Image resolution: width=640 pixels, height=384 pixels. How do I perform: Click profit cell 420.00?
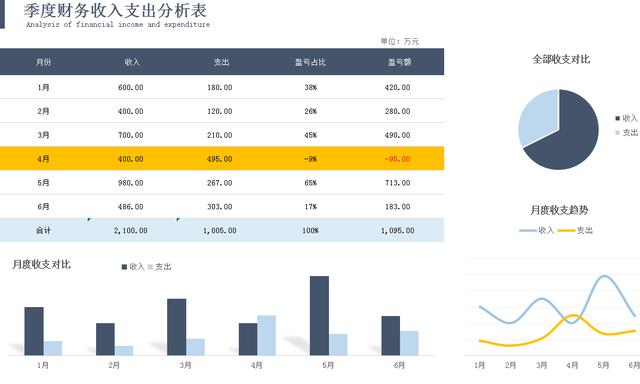398,87
